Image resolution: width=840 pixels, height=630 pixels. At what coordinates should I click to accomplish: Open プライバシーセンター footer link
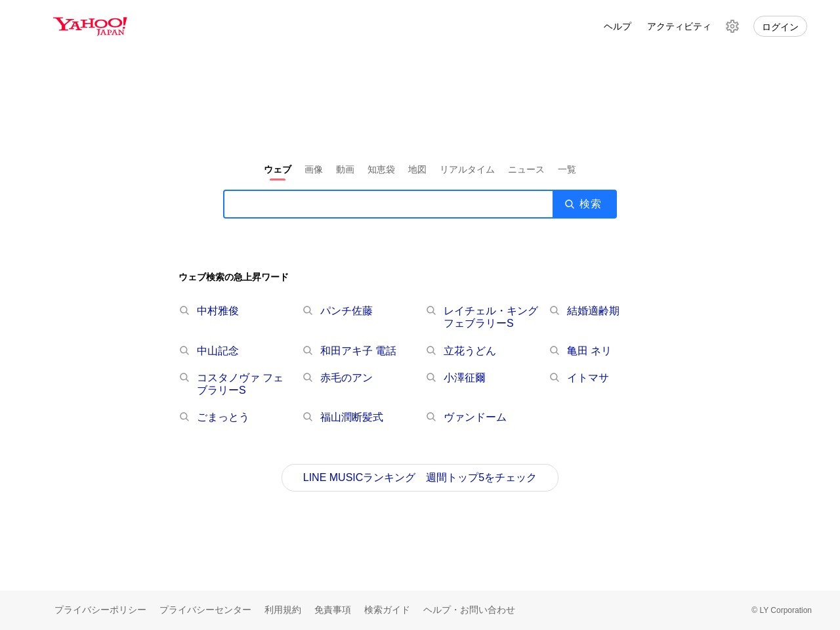pyautogui.click(x=205, y=610)
